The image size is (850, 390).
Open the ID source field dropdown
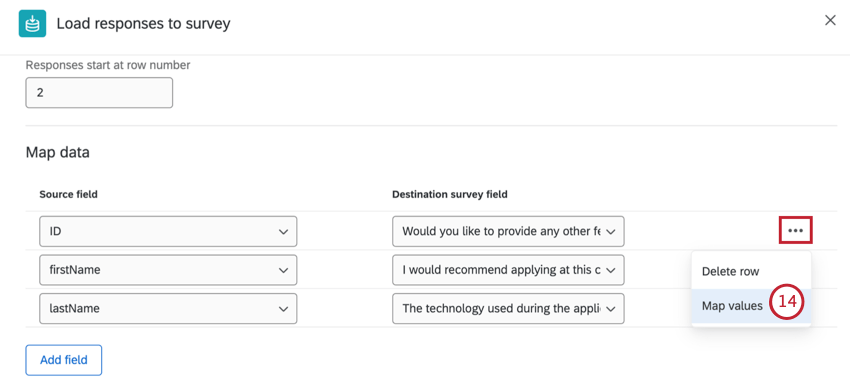pyautogui.click(x=168, y=232)
